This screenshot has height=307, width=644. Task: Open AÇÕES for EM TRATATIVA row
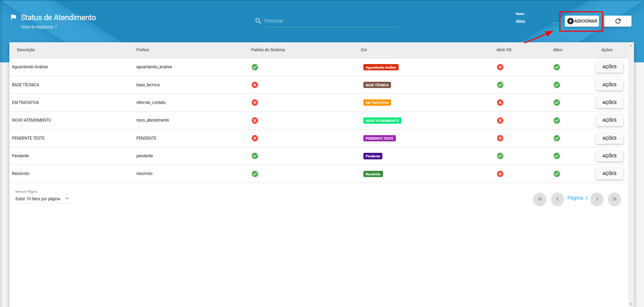coord(609,103)
